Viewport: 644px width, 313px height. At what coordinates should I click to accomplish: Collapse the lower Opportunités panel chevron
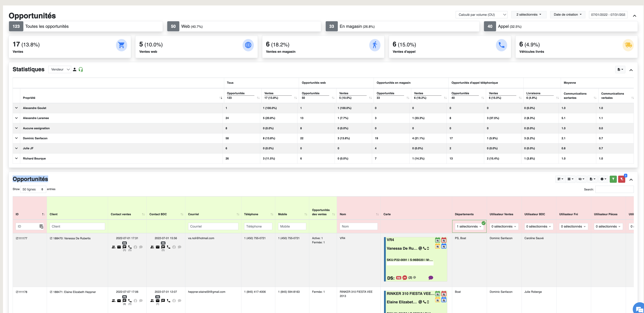click(631, 180)
